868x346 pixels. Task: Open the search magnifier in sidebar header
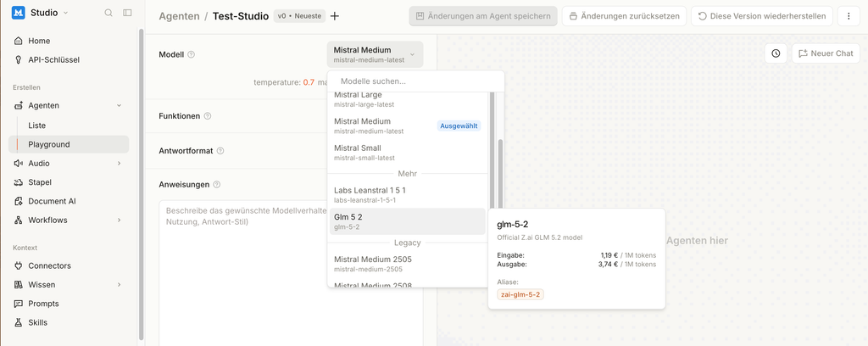109,12
